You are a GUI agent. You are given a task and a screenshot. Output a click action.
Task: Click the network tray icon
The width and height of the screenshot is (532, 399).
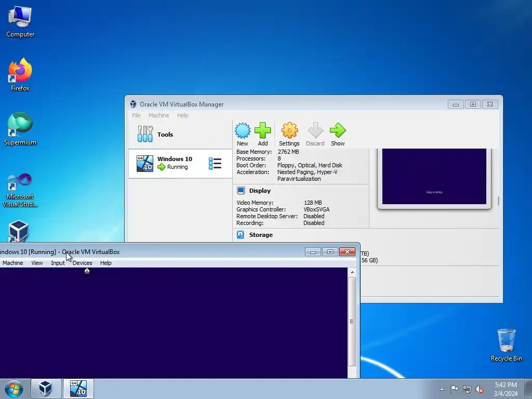467,390
